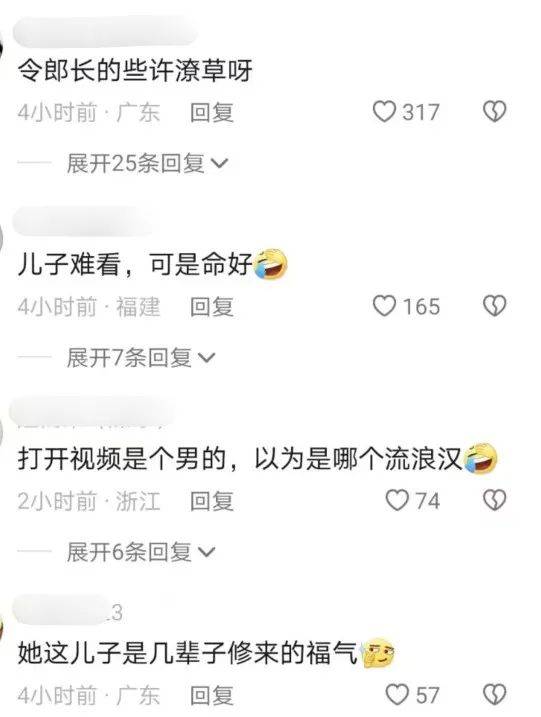This screenshot has height=717, width=541.
Task: Tap broken heart on the 福气 comment
Action: pyautogui.click(x=495, y=695)
